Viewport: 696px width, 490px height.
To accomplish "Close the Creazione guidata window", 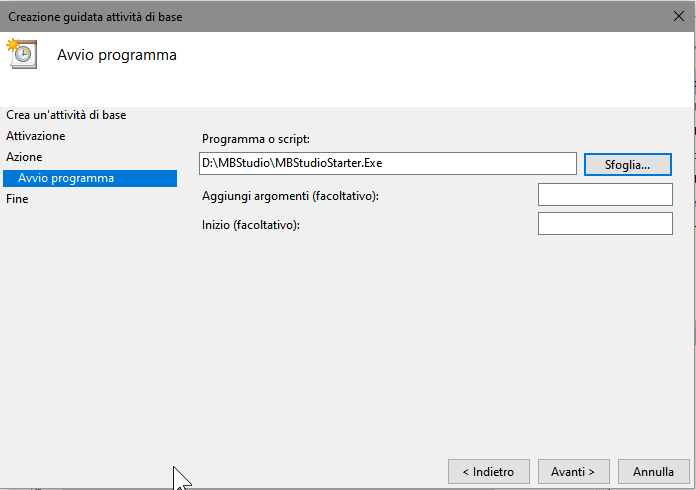I will [678, 16].
